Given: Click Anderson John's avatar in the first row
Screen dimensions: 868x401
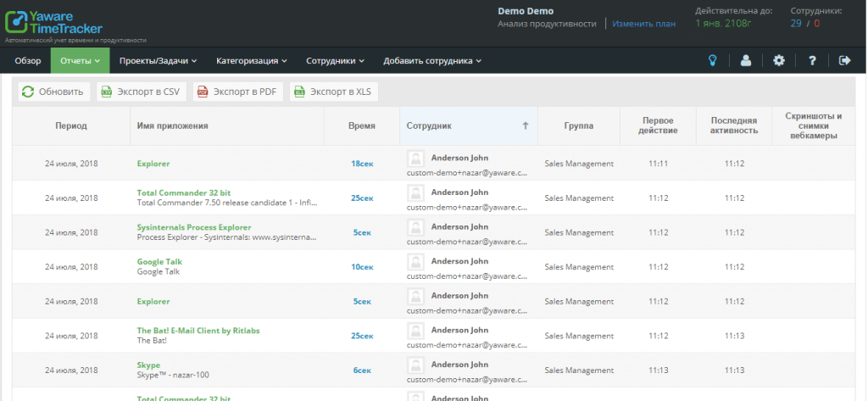Looking at the screenshot, I should pos(415,158).
